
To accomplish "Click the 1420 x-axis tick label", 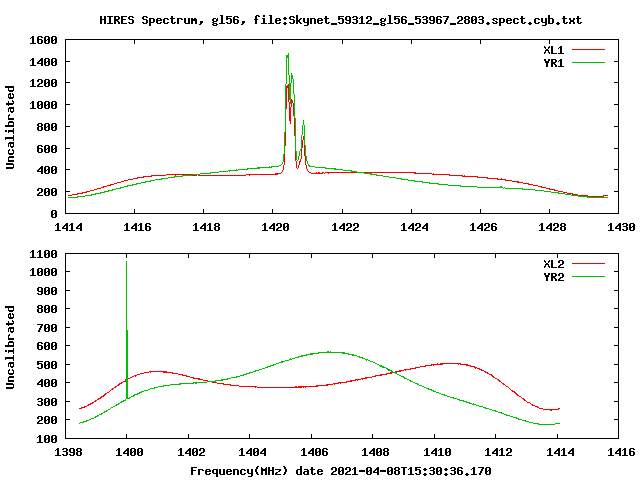I will (275, 227).
